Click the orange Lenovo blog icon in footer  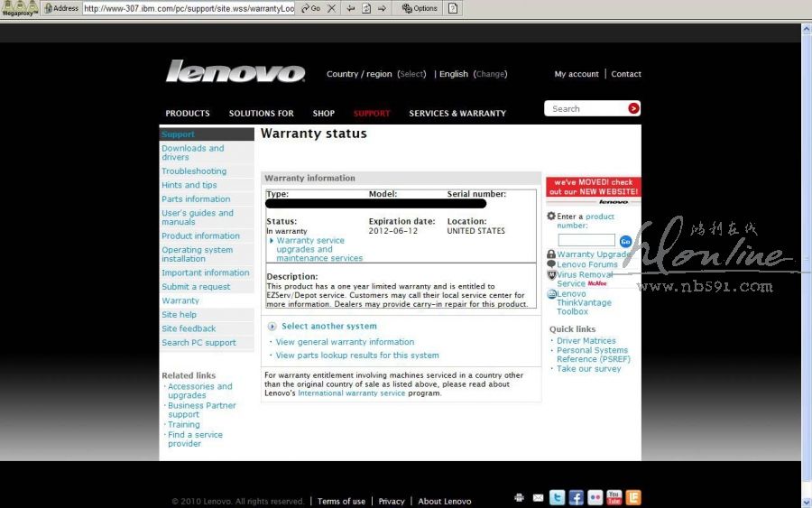(x=633, y=498)
